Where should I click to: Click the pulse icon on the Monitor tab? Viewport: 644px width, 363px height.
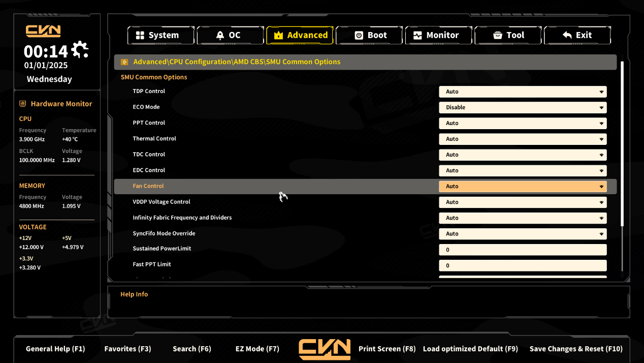[417, 35]
